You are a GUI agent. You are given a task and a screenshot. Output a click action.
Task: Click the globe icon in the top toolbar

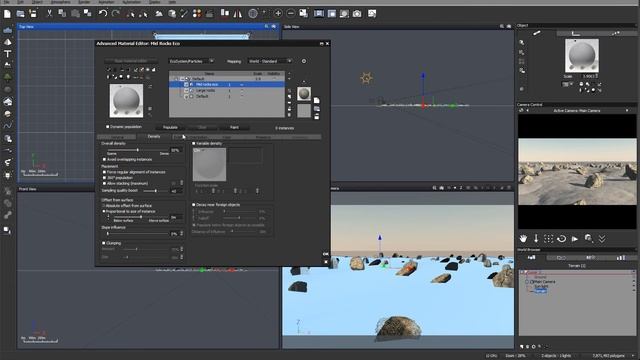pyautogui.click(x=253, y=13)
